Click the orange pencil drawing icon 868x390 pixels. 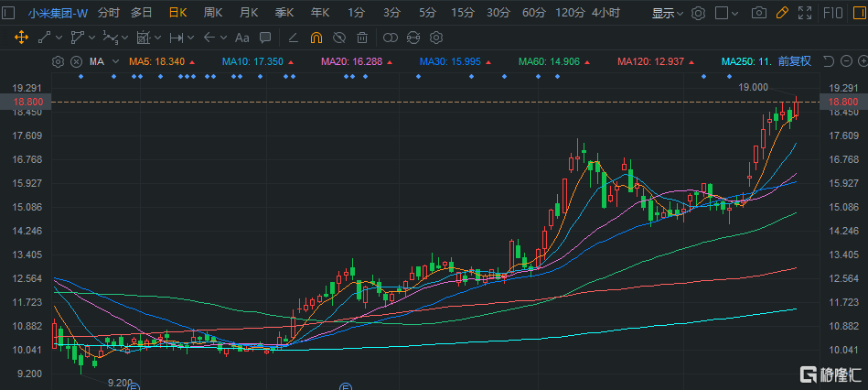click(781, 13)
